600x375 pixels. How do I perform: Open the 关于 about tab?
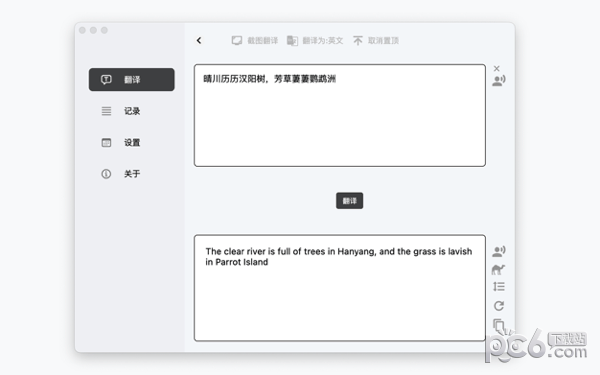click(132, 174)
